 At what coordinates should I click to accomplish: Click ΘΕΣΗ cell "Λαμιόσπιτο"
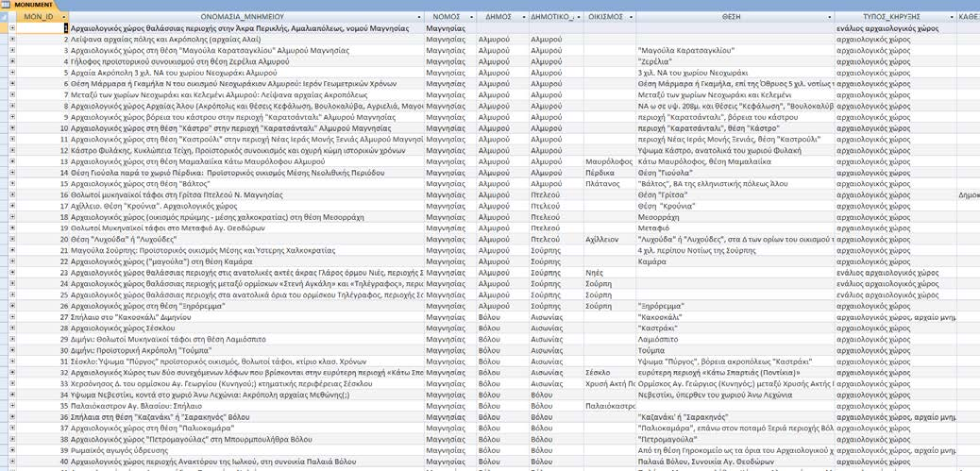tap(735, 339)
